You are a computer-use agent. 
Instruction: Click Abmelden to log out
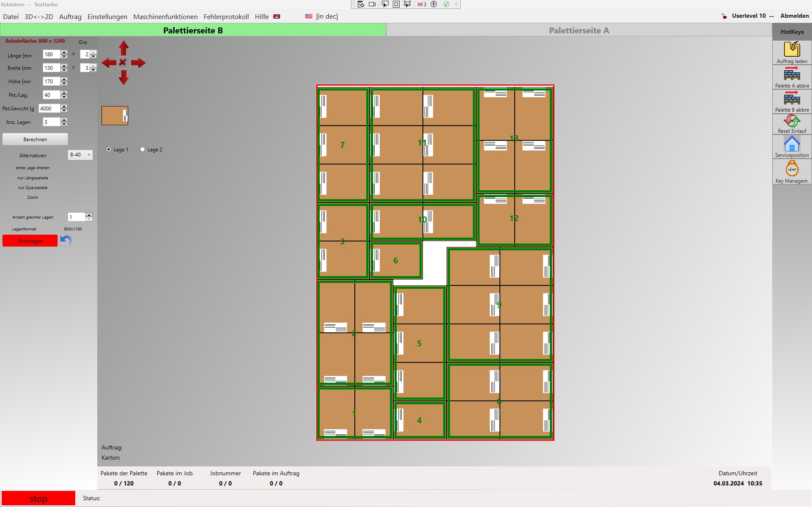pos(794,16)
